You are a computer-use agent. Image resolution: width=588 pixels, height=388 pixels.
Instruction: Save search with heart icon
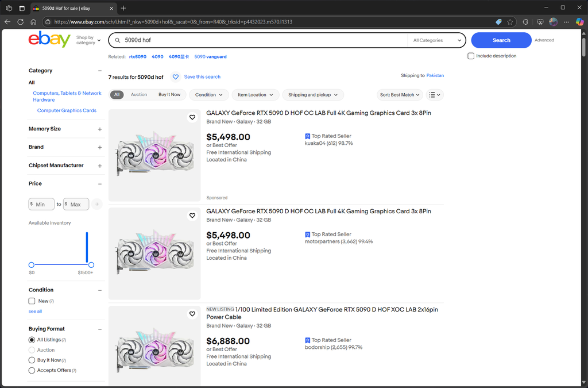click(x=176, y=76)
